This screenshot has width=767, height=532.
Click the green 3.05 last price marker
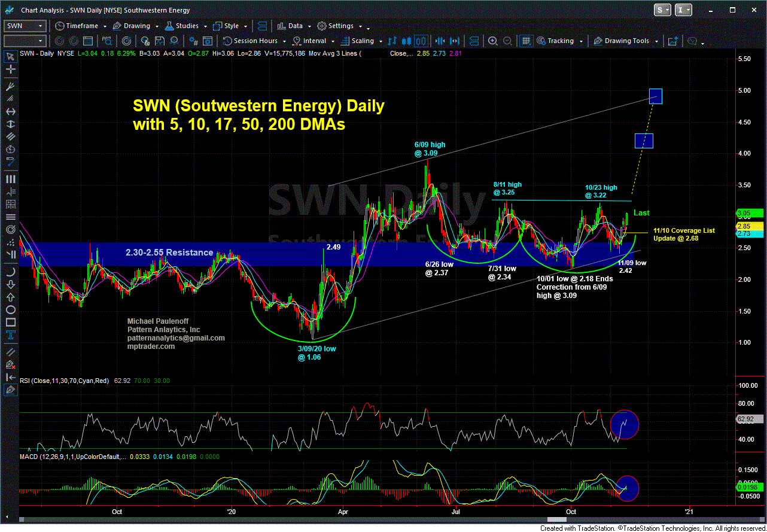750,213
